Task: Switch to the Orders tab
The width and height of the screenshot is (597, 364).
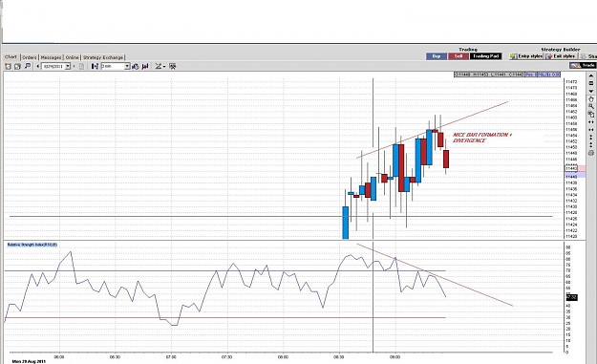Action: click(x=30, y=57)
